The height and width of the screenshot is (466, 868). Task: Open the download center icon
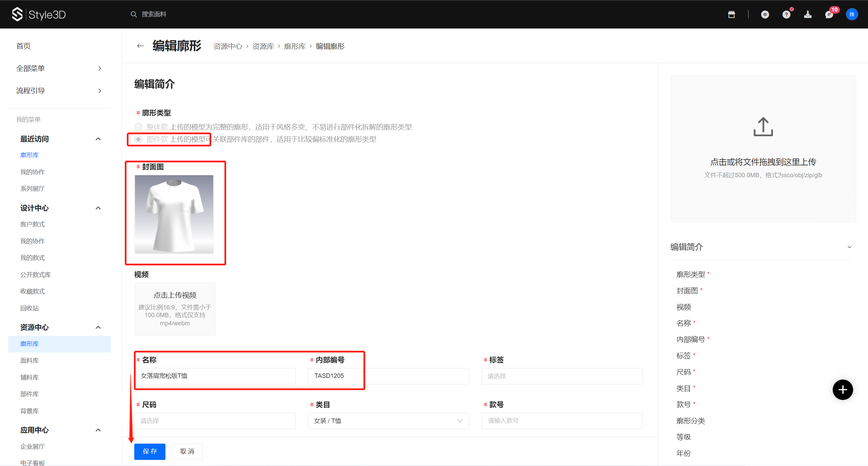tap(808, 15)
